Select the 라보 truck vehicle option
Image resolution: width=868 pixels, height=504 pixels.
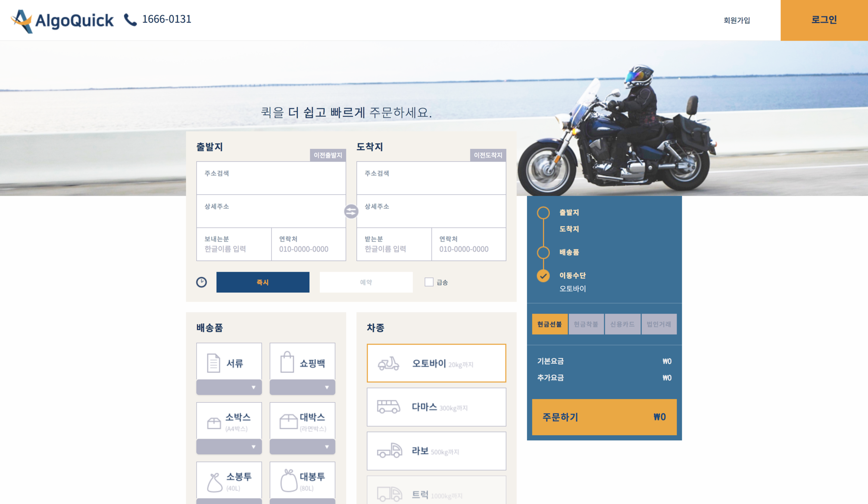pyautogui.click(x=436, y=451)
